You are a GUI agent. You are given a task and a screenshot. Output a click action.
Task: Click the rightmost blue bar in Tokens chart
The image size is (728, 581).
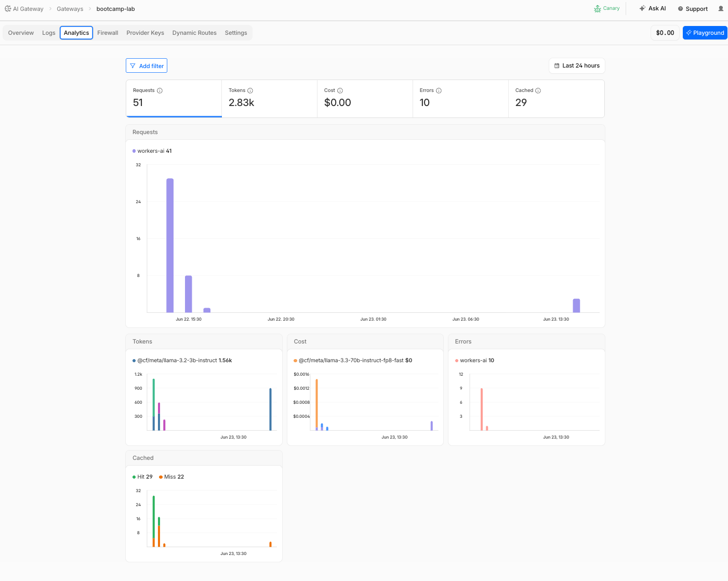coord(270,409)
